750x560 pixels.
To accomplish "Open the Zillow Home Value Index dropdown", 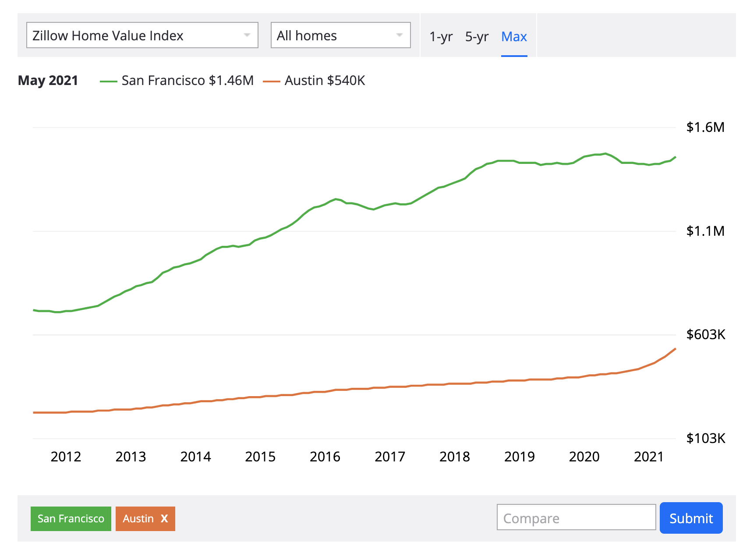I will [142, 35].
